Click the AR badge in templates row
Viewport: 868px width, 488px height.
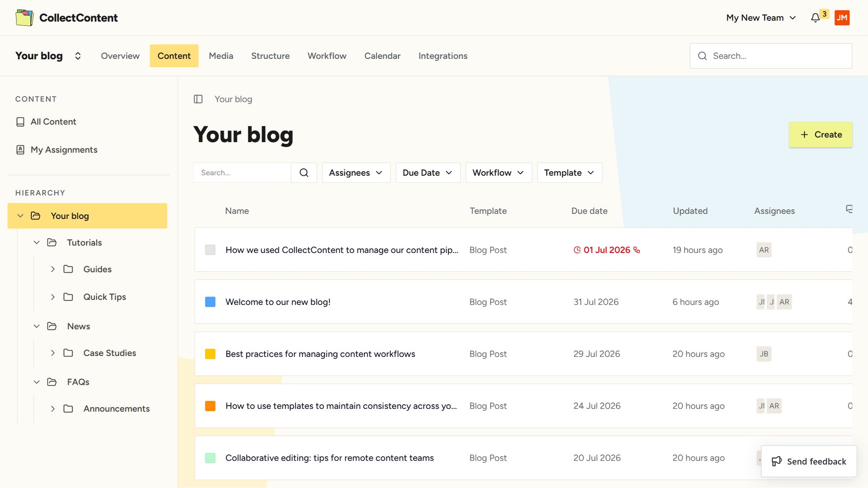pos(774,406)
